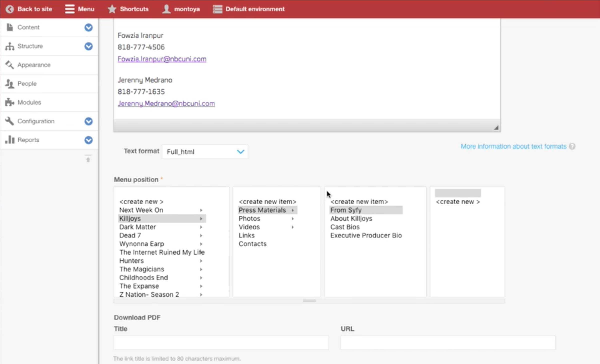
Task: Choose Cast Bios in third menu column
Action: [345, 227]
